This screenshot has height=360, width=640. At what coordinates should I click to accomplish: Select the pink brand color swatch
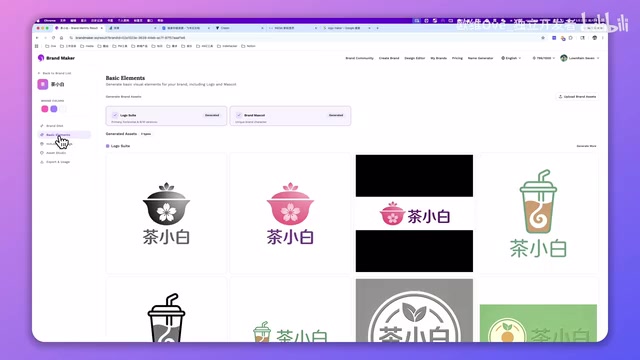pos(44,109)
